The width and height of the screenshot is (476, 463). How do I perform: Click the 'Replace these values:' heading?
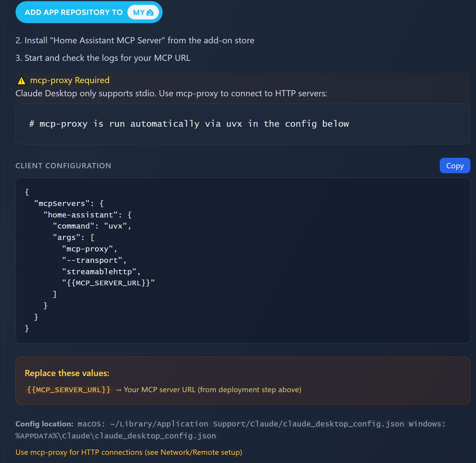click(67, 373)
